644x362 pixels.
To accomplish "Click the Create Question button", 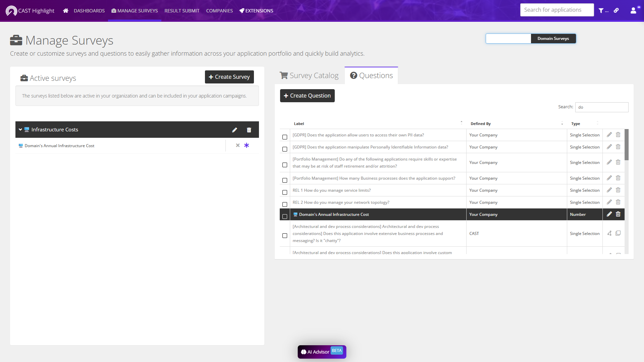I will point(307,96).
